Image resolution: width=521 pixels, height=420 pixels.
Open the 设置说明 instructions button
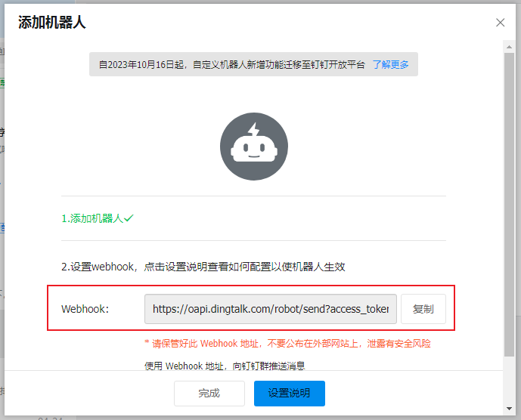pyautogui.click(x=290, y=394)
